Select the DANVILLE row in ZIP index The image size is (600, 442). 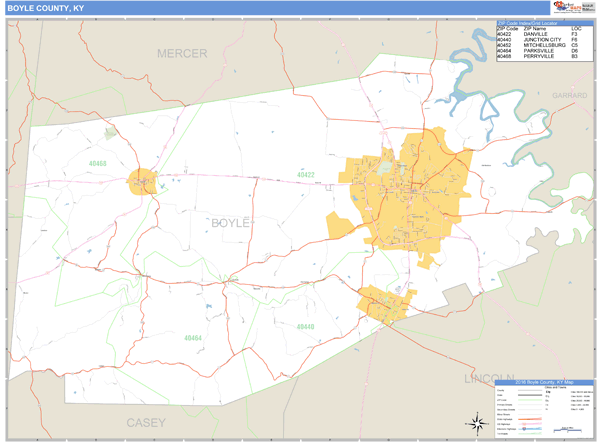pos(545,34)
